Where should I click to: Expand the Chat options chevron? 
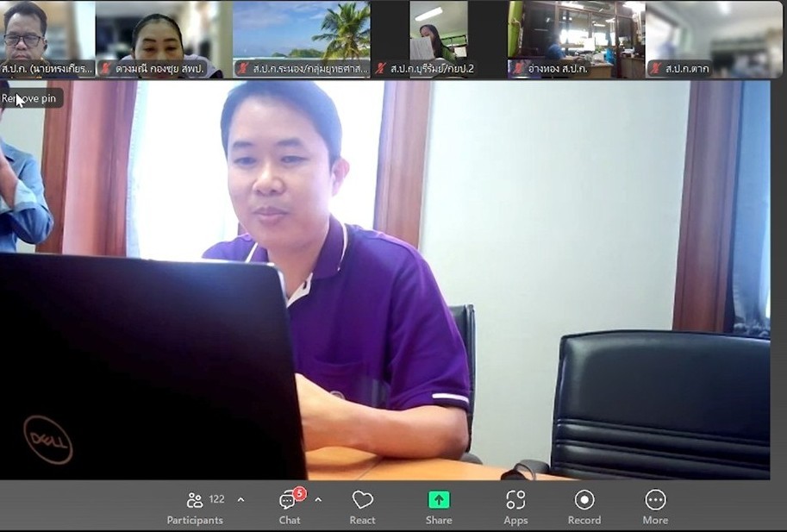[x=318, y=499]
